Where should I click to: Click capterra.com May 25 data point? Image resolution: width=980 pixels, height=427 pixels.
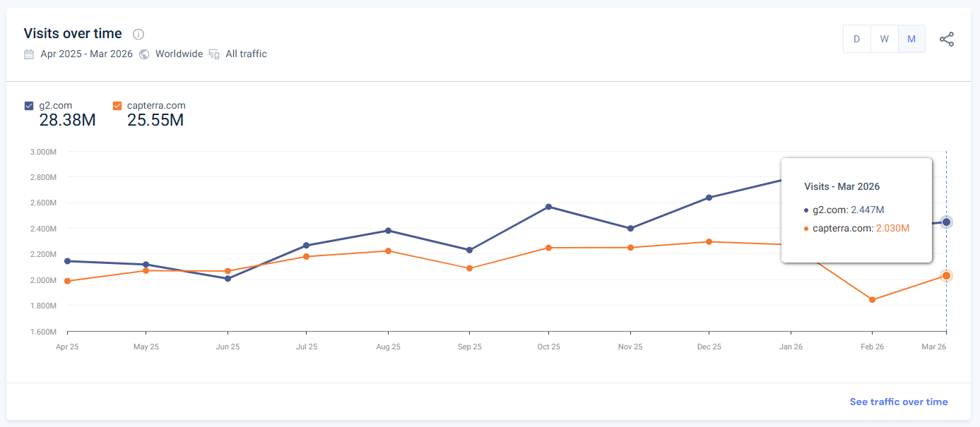coord(146,270)
